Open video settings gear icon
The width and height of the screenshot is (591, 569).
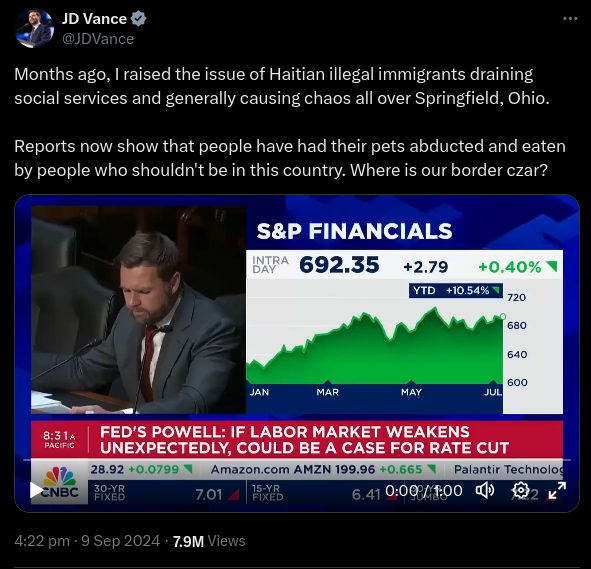click(x=521, y=490)
